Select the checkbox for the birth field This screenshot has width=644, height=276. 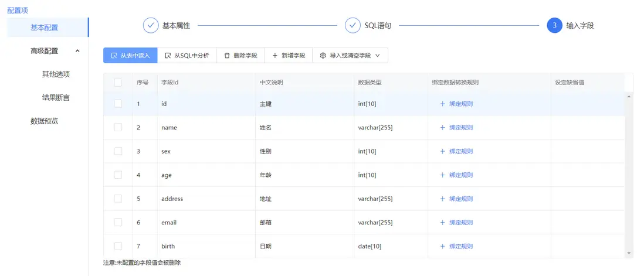coord(118,246)
